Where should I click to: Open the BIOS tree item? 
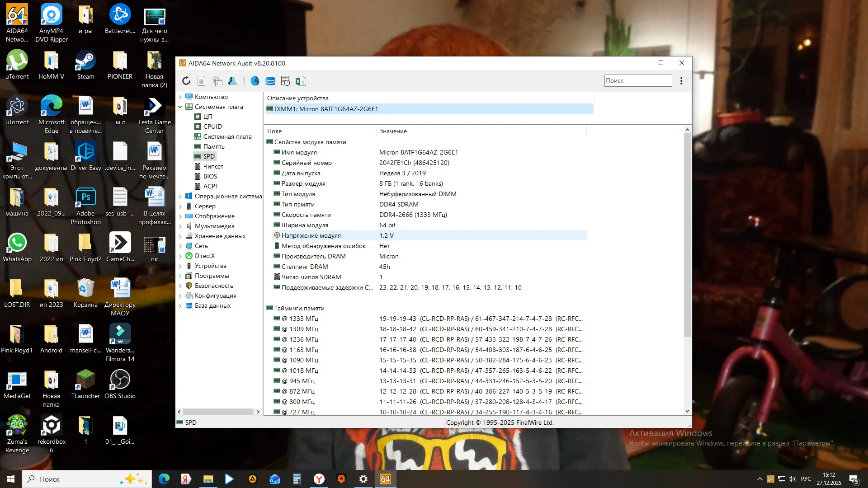tap(210, 176)
